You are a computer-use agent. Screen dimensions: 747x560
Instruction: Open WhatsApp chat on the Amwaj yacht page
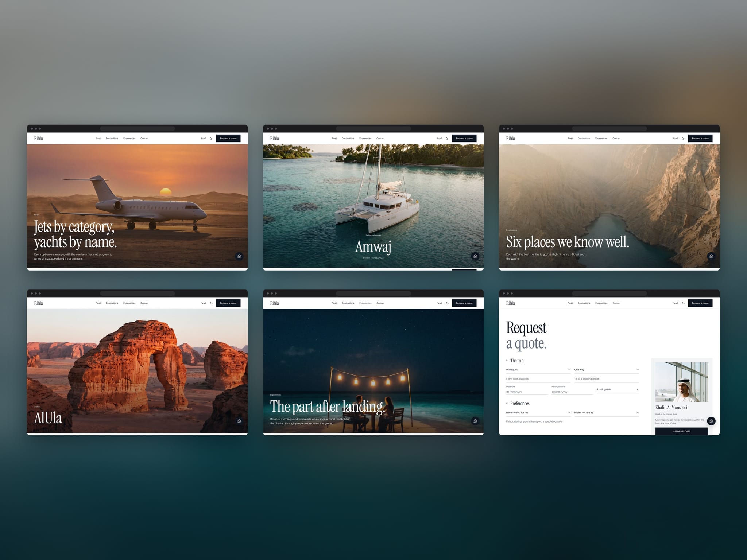pos(475,256)
